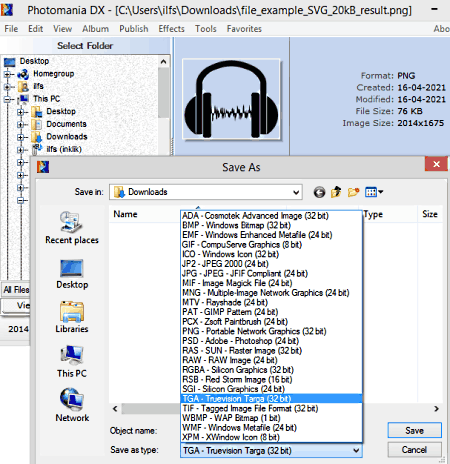Open the View Menu icon dropdown
Image resolution: width=450 pixels, height=464 pixels.
click(x=374, y=192)
